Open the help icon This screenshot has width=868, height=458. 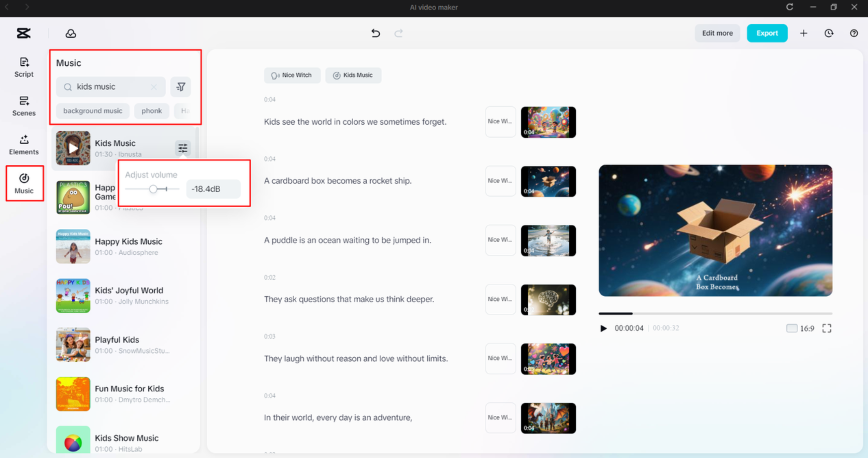[x=854, y=33]
